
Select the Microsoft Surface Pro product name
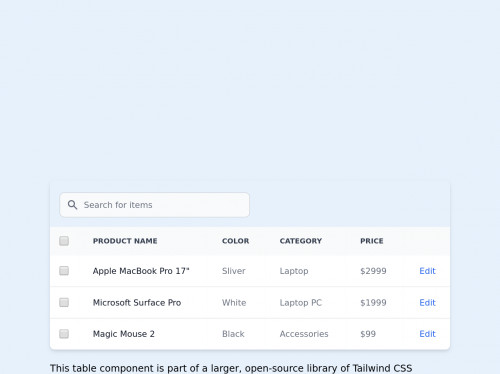(x=137, y=303)
